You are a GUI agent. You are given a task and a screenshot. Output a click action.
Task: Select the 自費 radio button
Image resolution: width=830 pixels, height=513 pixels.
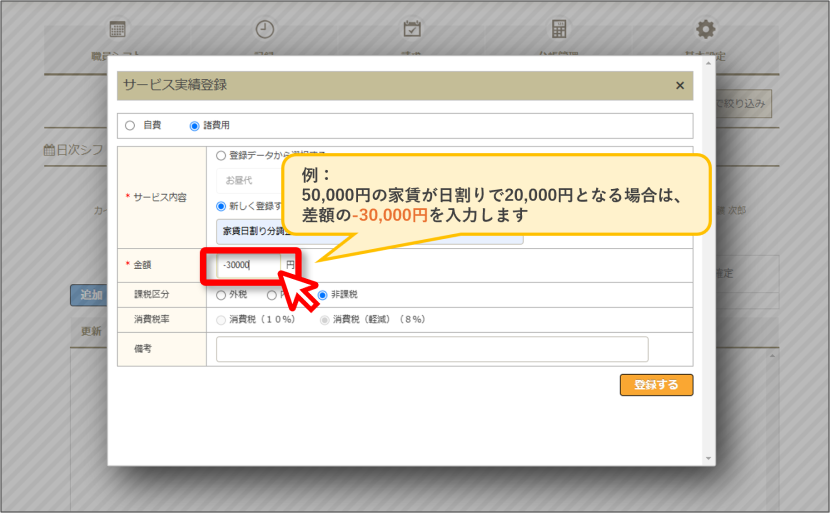click(x=130, y=125)
